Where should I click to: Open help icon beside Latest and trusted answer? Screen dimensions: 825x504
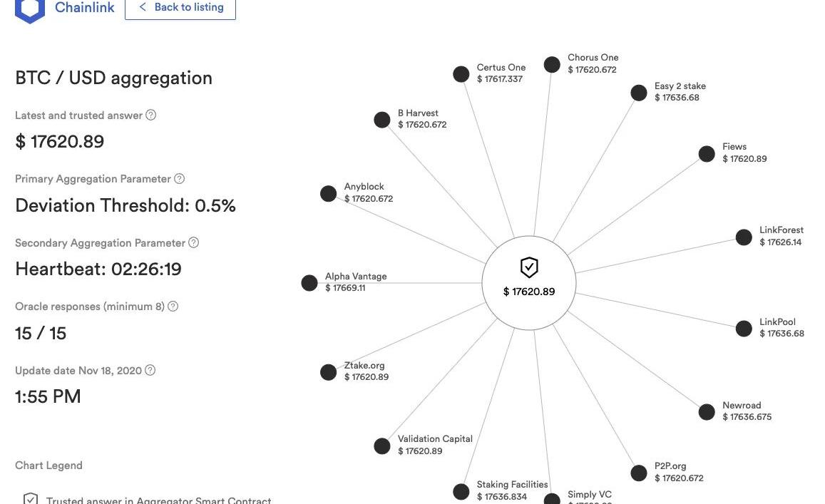click(150, 115)
